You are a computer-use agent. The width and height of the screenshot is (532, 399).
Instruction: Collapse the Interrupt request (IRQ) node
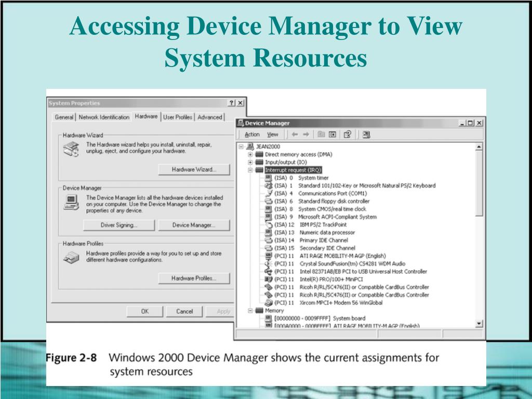coord(250,170)
